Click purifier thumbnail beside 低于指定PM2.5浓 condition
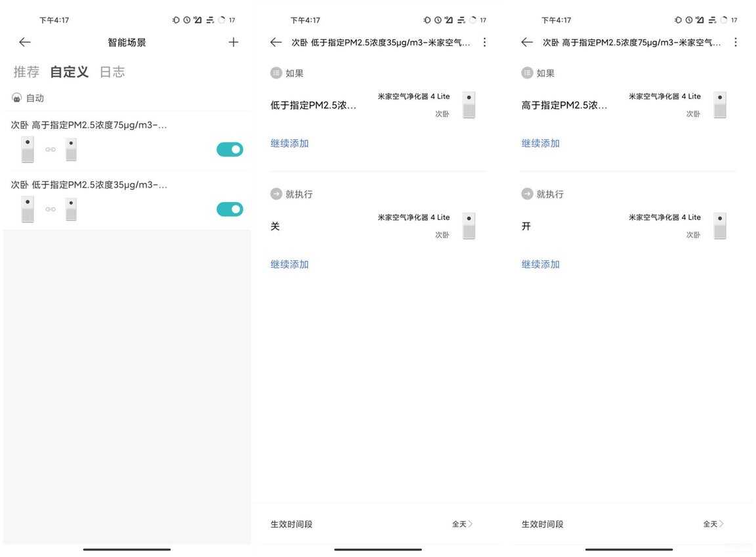 (469, 104)
